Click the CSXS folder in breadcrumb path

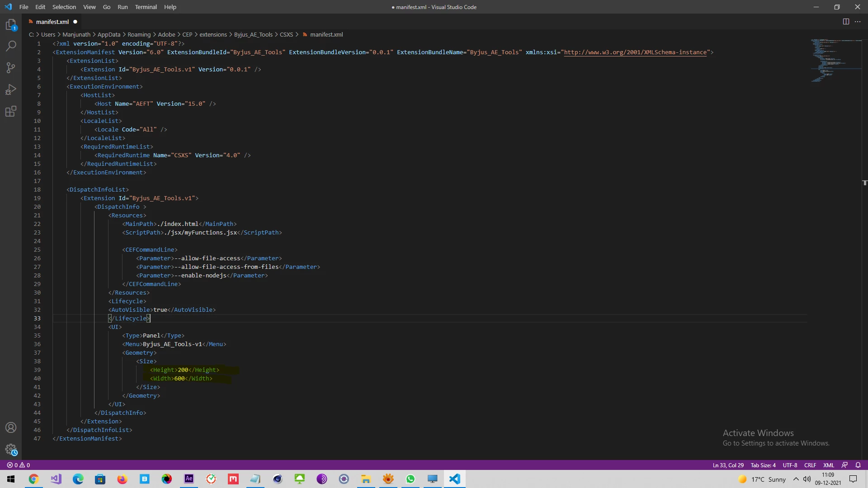point(286,34)
